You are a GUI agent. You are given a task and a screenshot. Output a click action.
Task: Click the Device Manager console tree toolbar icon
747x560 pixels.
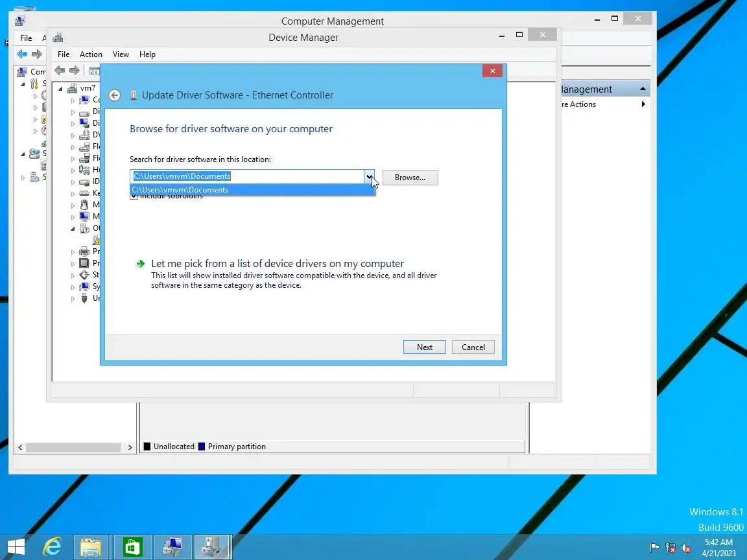coord(94,71)
